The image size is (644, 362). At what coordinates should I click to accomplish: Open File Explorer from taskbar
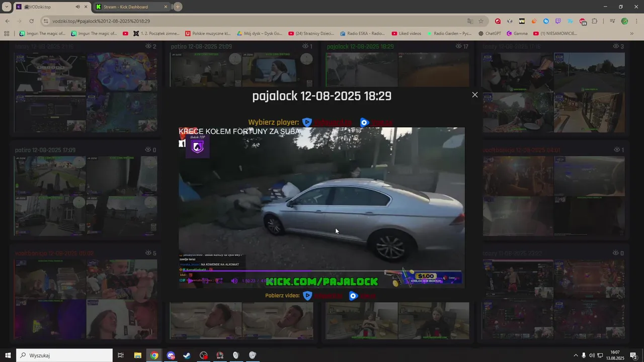(137, 355)
